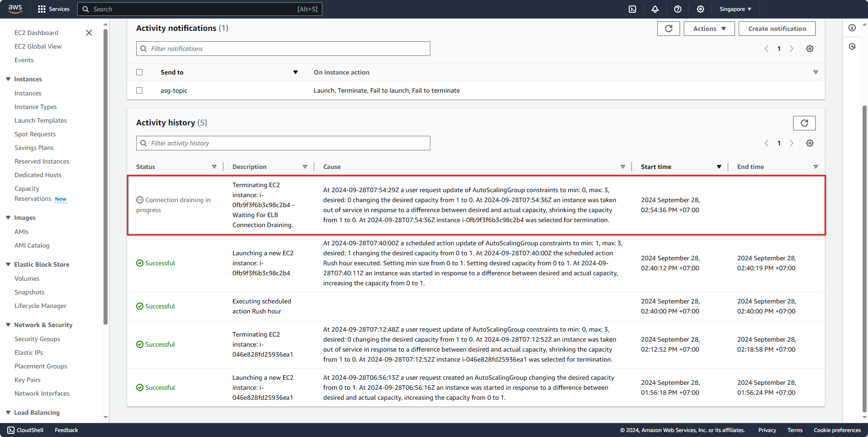
Task: Open the Status column filter dropdown
Action: tap(214, 167)
